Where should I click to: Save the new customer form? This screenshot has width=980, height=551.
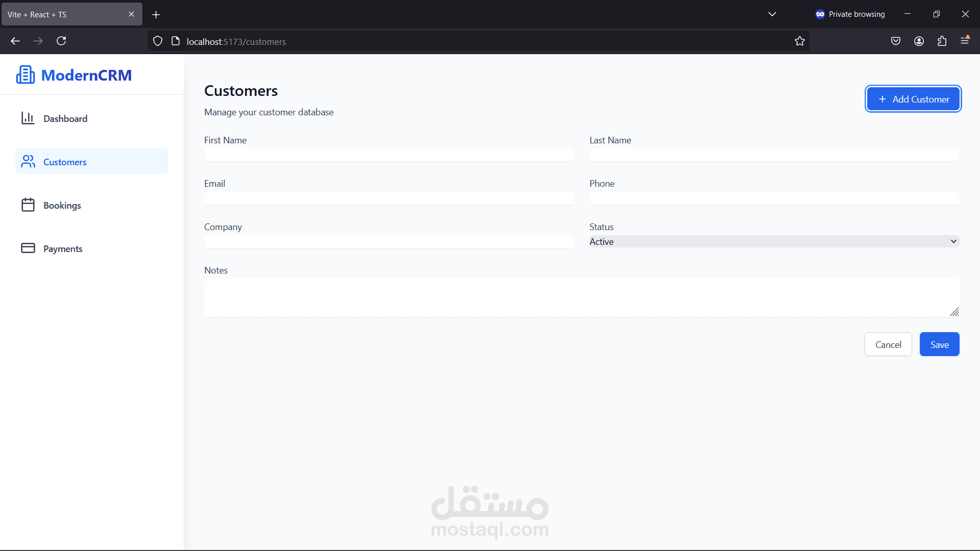(x=939, y=344)
